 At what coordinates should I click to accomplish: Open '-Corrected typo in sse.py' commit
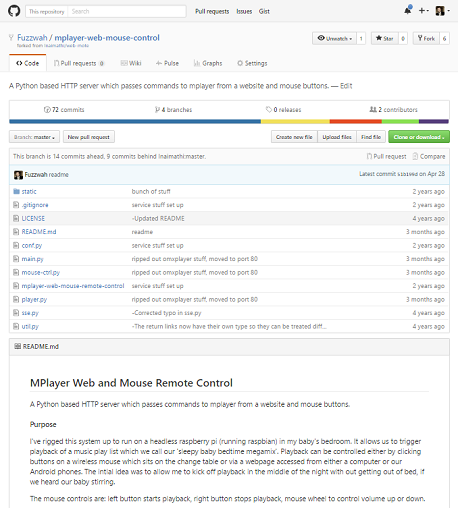click(x=166, y=313)
